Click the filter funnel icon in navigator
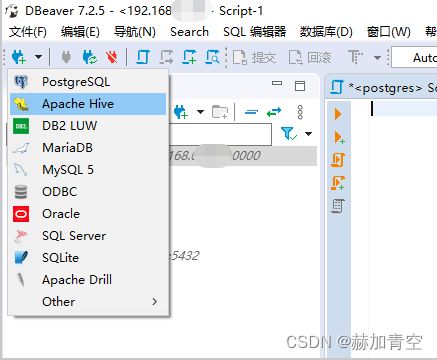The image size is (437, 360). tap(288, 134)
